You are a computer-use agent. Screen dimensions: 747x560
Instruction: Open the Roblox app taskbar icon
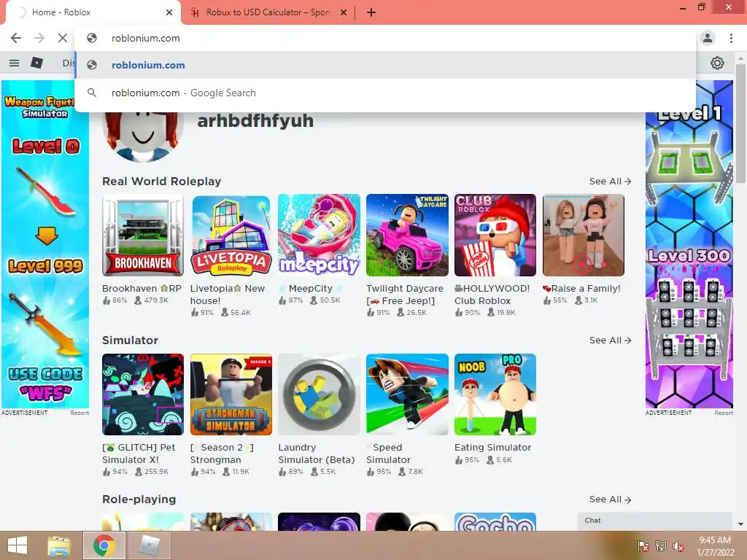coord(149,545)
